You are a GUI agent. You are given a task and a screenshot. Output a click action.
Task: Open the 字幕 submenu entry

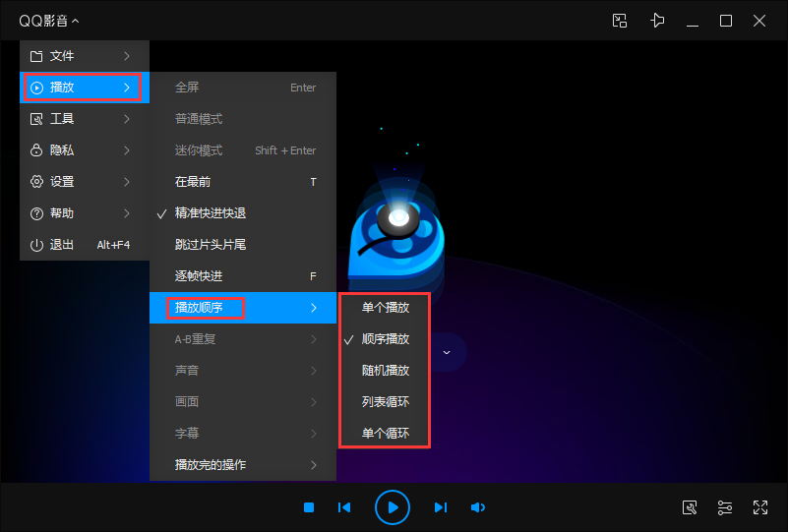243,433
